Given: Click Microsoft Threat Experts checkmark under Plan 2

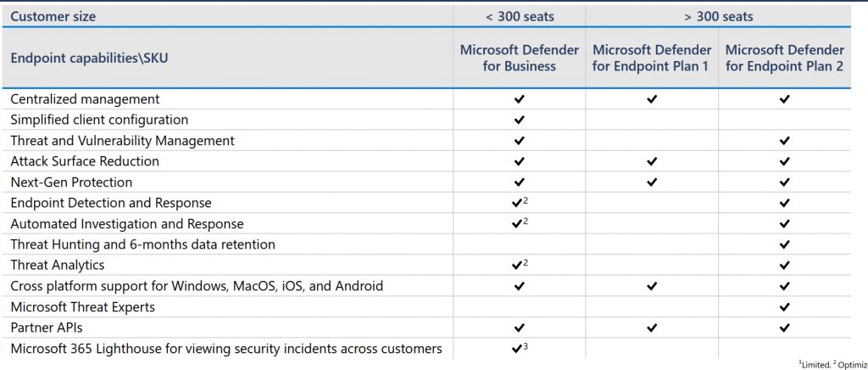Looking at the screenshot, I should 785,307.
